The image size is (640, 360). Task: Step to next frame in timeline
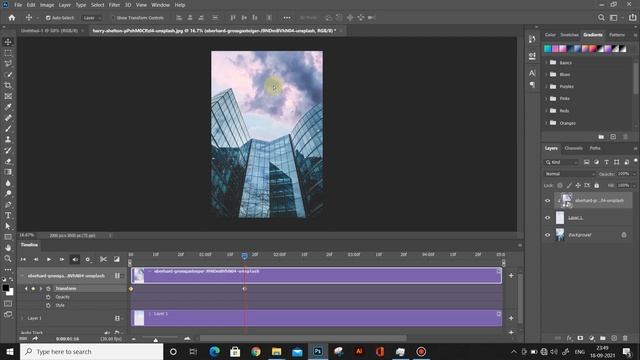pyautogui.click(x=62, y=259)
